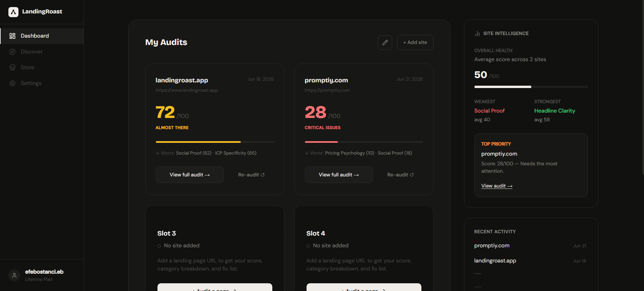Click the page vertical scrollbar
The width and height of the screenshot is (644, 291).
643,87
